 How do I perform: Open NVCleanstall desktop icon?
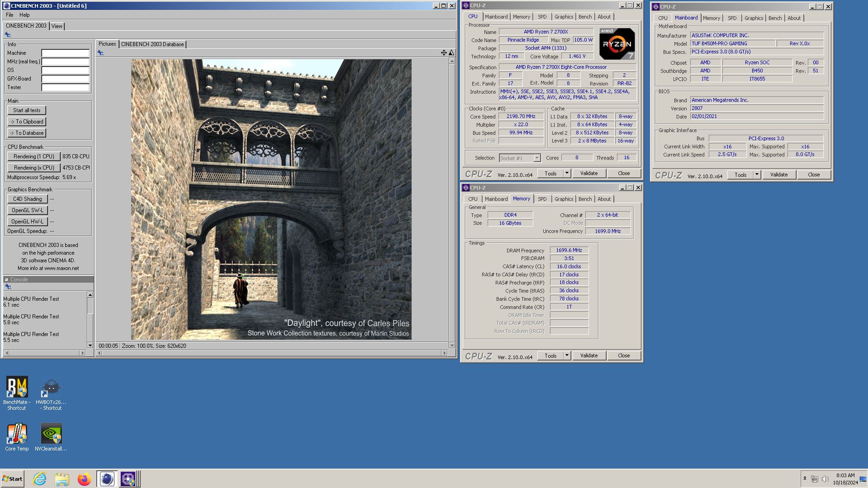click(x=51, y=437)
